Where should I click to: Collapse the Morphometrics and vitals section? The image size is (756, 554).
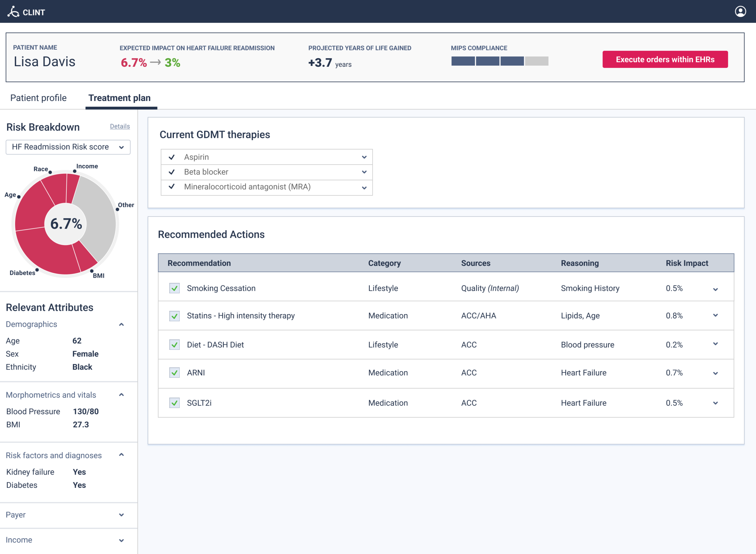[121, 395]
